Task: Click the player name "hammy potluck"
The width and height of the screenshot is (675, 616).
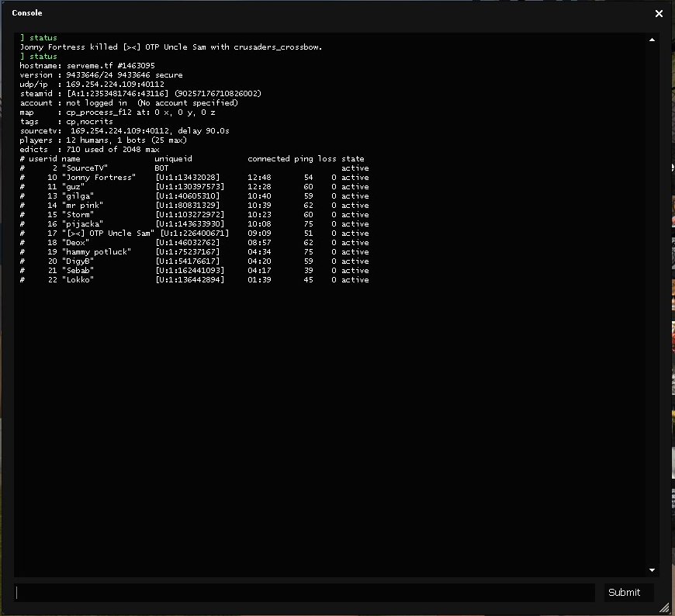Action: [x=96, y=252]
